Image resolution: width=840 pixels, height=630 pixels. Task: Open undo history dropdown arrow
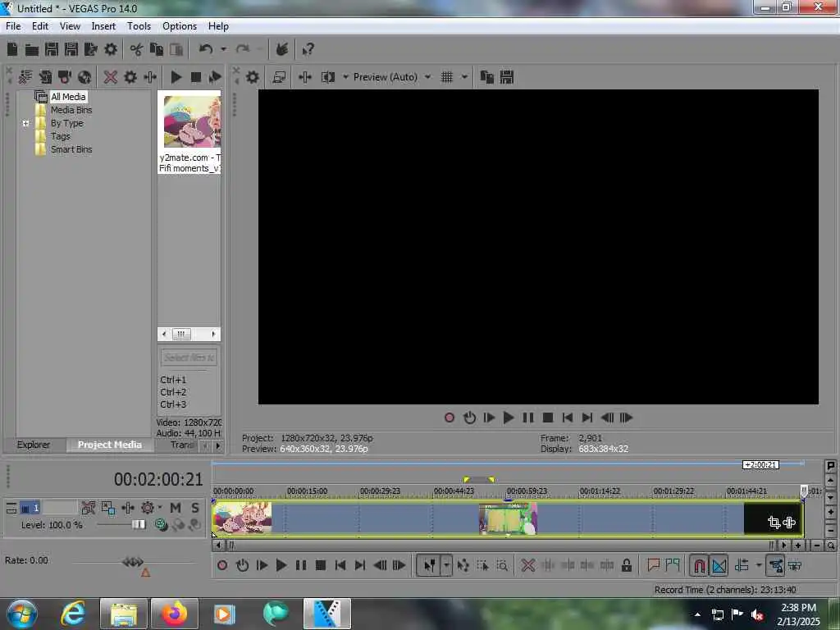(223, 49)
